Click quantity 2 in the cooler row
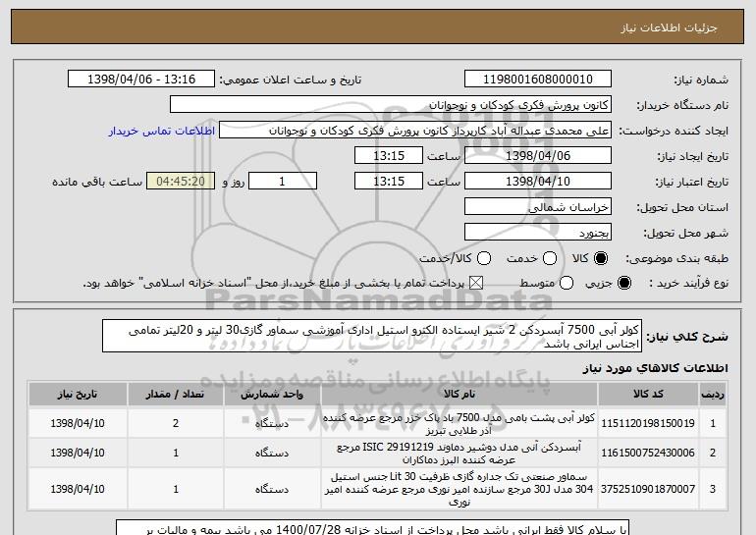Image resolution: width=756 pixels, height=535 pixels. (176, 423)
